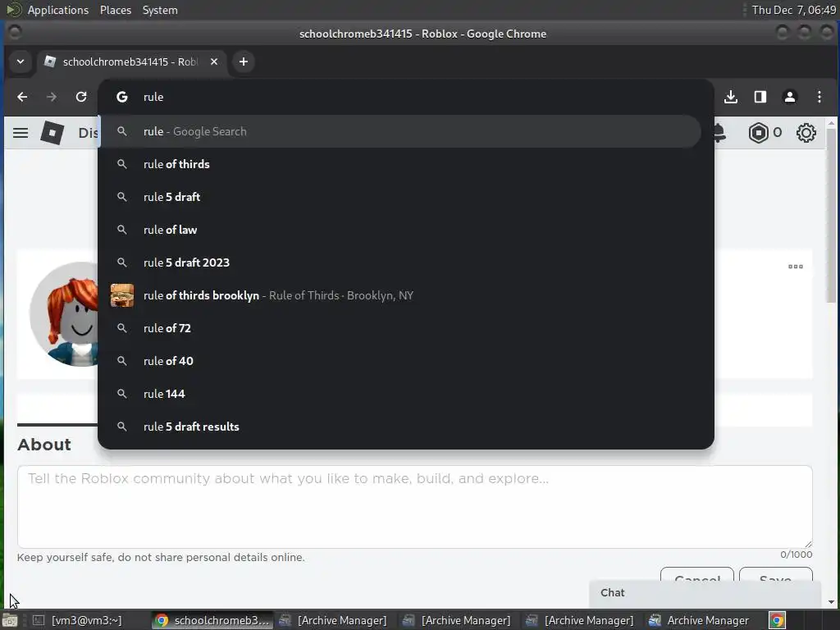Open Roblox notifications bell
This screenshot has height=630, width=840.
click(719, 133)
